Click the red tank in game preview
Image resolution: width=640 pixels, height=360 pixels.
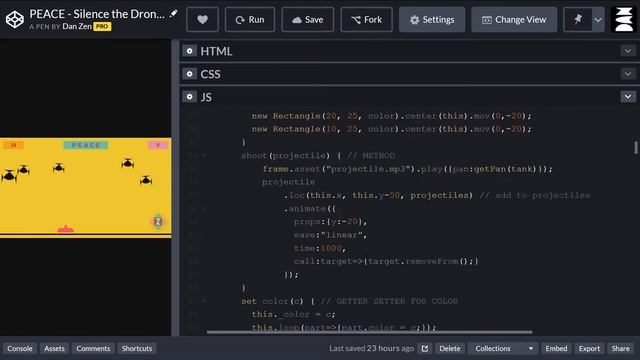click(x=66, y=229)
